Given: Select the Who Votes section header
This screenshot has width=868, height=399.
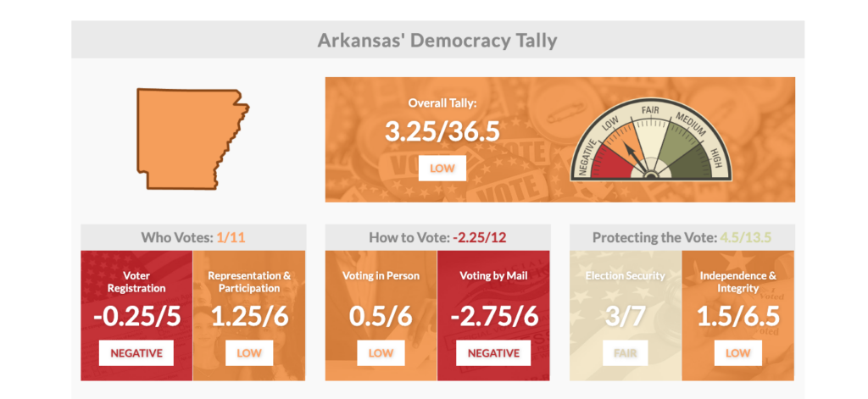Looking at the screenshot, I should click(192, 237).
